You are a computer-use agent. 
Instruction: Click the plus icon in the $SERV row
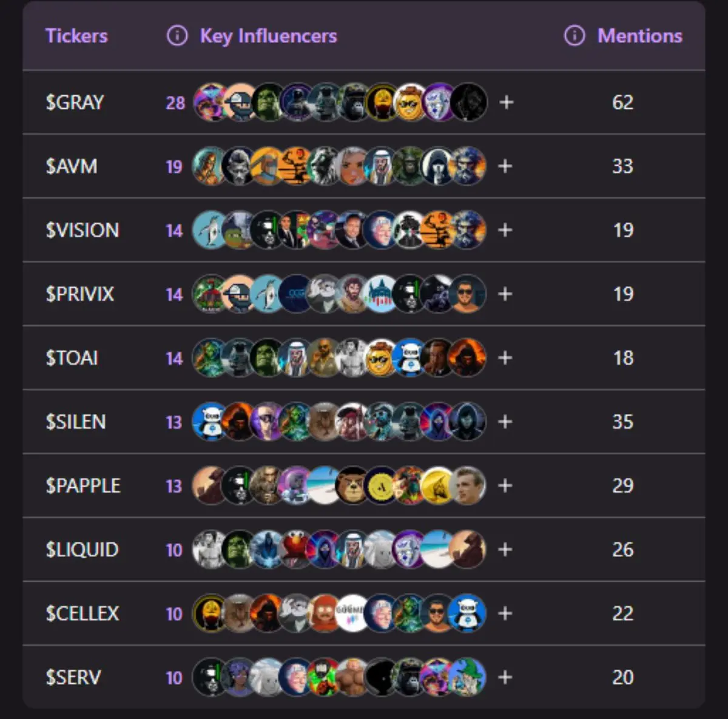[505, 677]
